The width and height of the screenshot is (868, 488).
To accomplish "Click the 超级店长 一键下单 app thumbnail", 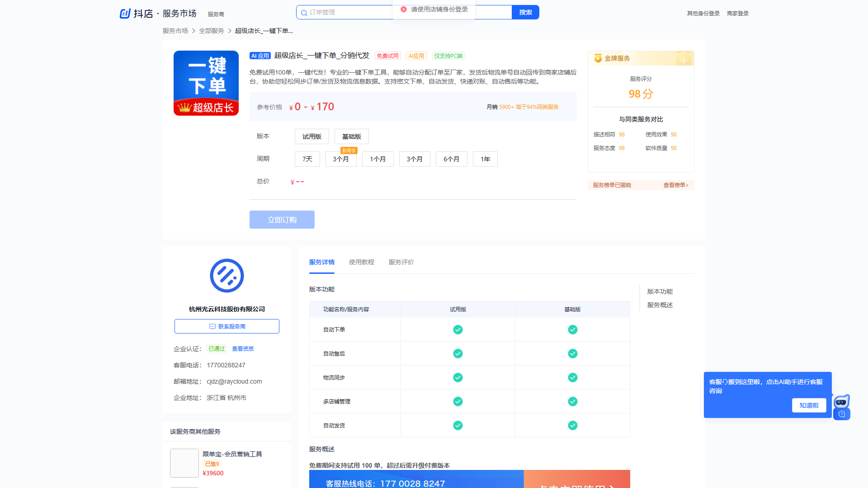I will point(206,83).
